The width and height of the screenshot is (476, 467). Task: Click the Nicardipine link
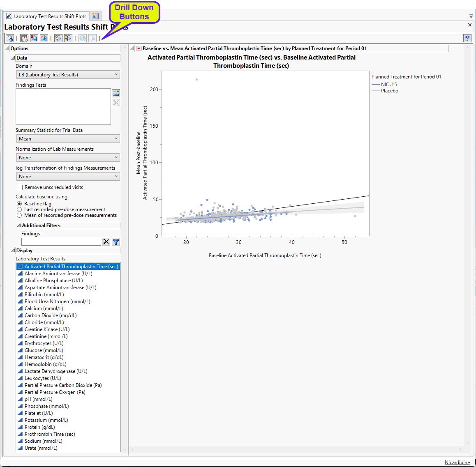pos(457,462)
